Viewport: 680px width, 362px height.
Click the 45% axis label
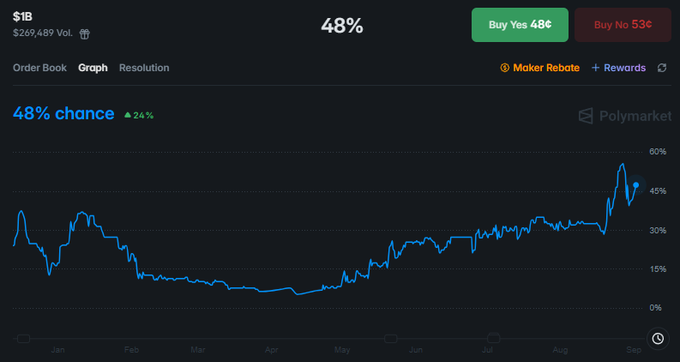(657, 191)
